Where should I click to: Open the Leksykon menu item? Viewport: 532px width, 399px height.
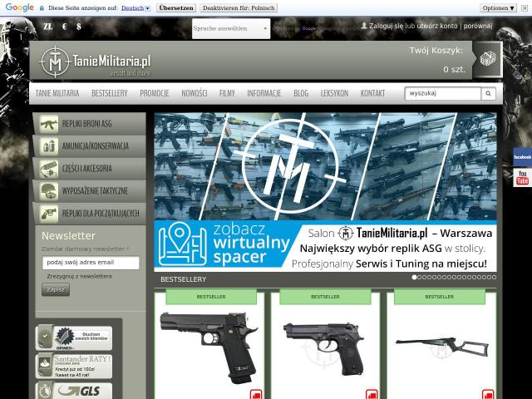tap(334, 93)
